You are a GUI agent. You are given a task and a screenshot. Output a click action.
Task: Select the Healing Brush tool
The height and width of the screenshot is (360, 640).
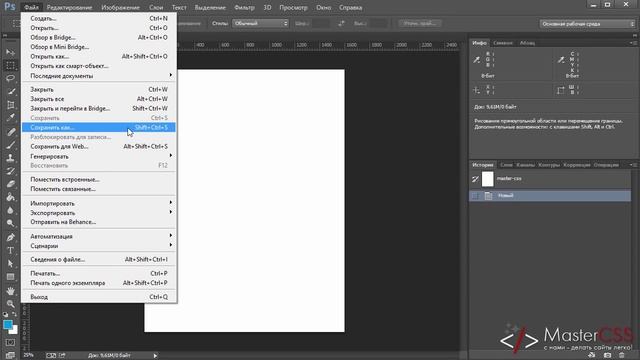pyautogui.click(x=10, y=131)
